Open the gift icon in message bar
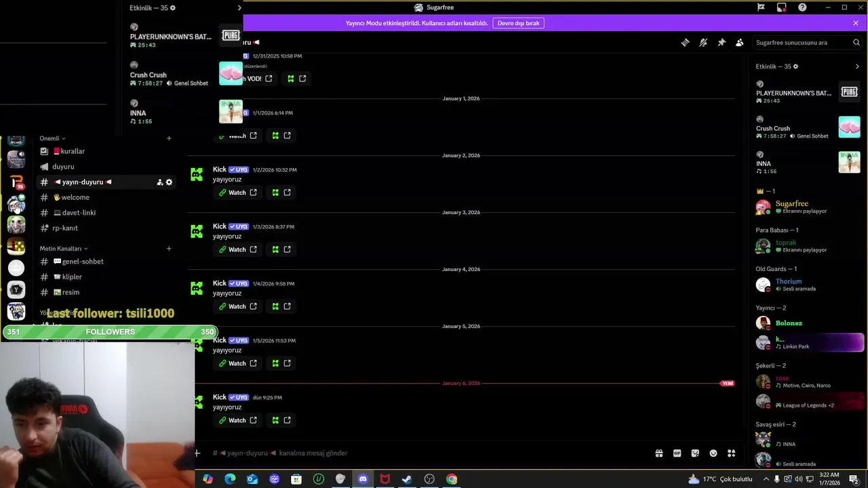868x488 pixels. click(x=658, y=453)
